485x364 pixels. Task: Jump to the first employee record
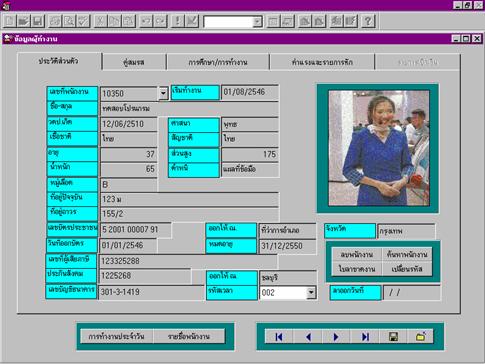click(279, 337)
